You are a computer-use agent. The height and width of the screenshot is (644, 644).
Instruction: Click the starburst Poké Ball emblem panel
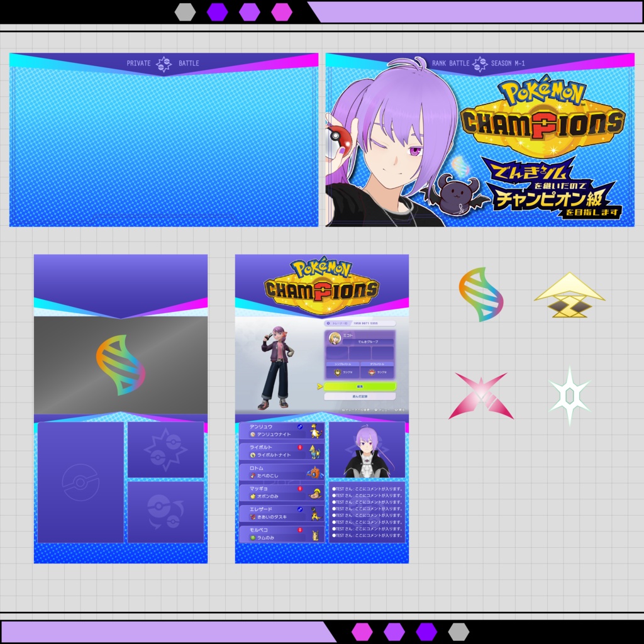click(x=165, y=450)
